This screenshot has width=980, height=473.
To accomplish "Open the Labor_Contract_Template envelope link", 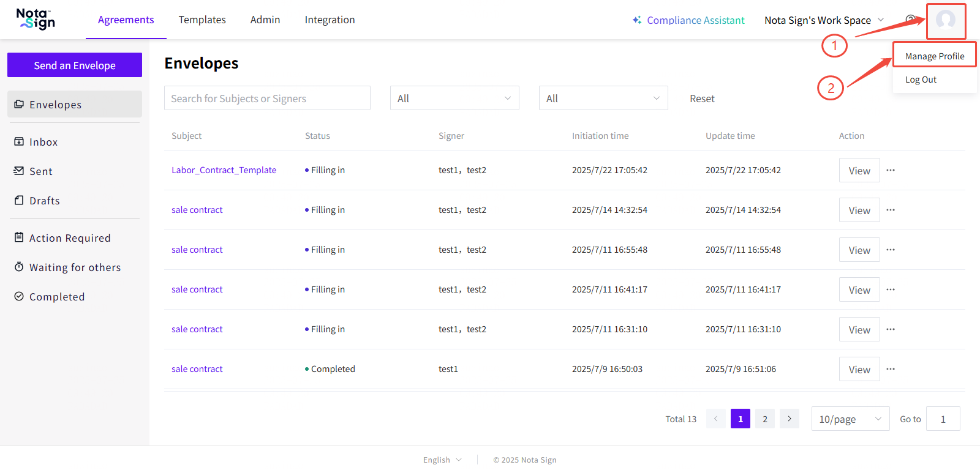I will click(224, 170).
